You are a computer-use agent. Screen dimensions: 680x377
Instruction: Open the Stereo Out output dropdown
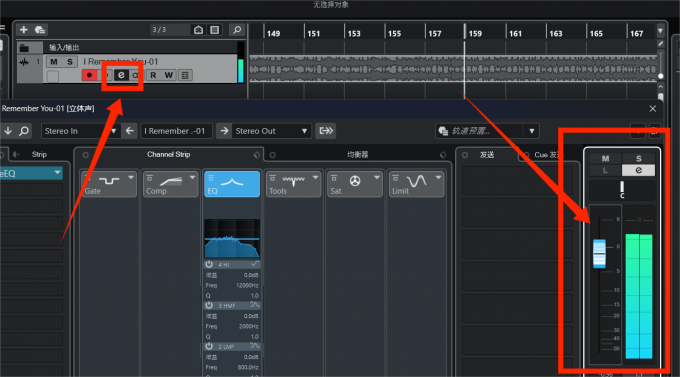(x=271, y=131)
